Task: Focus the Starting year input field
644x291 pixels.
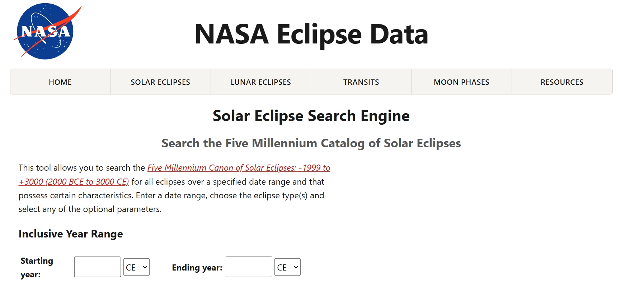Action: coord(98,267)
